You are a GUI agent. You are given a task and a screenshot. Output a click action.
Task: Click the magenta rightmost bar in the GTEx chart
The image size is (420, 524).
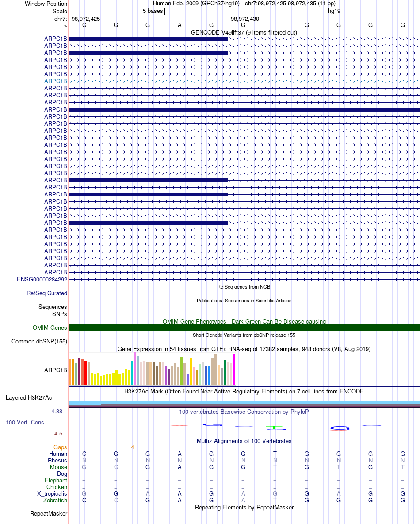234,370
